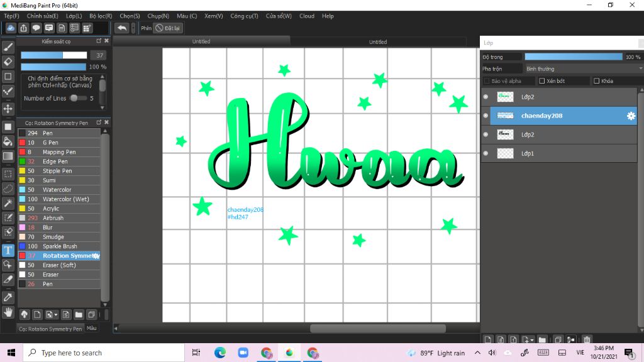Select the Eraser (Soft) brush
The width and height of the screenshot is (644, 362).
tap(59, 265)
